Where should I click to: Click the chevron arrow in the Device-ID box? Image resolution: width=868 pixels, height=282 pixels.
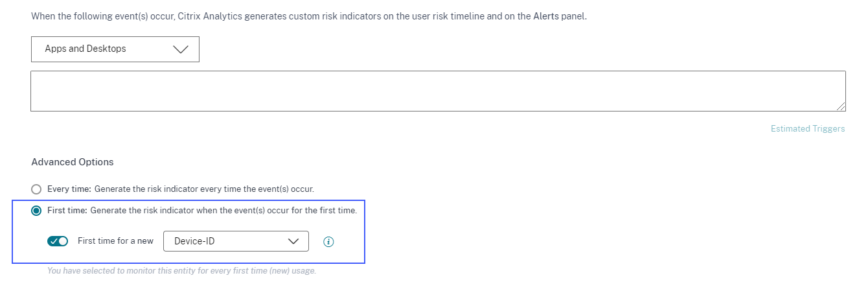point(293,241)
